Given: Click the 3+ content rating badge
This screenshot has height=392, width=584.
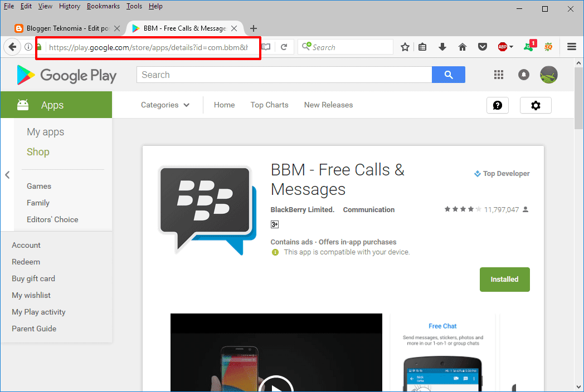Looking at the screenshot, I should click(275, 224).
